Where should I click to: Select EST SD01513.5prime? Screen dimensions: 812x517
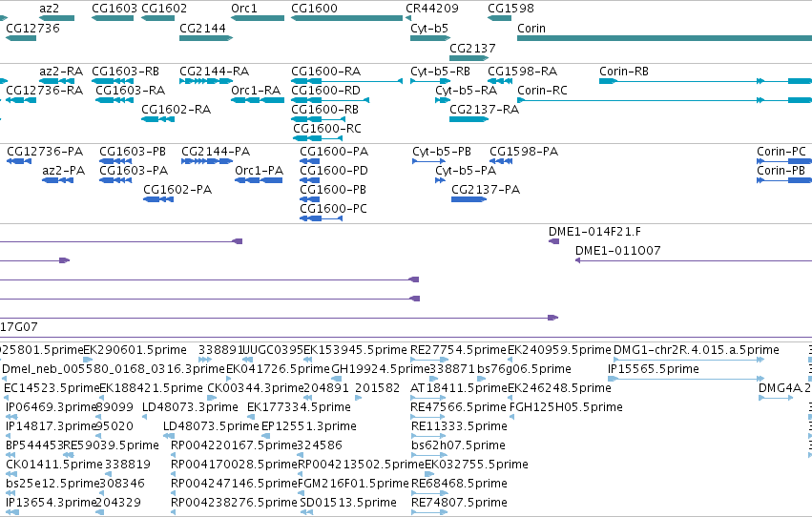[x=307, y=512]
